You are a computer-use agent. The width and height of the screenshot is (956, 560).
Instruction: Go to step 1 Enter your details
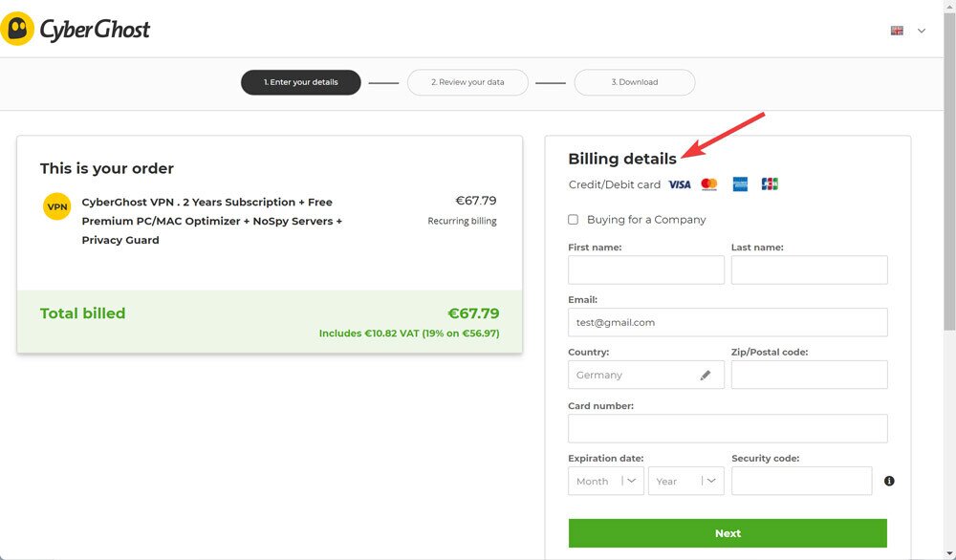(x=301, y=82)
